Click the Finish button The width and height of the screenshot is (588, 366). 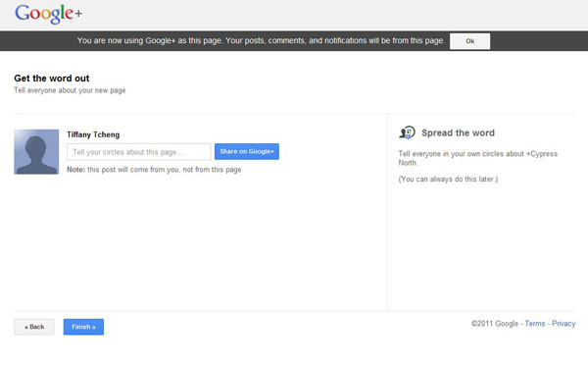tap(83, 327)
